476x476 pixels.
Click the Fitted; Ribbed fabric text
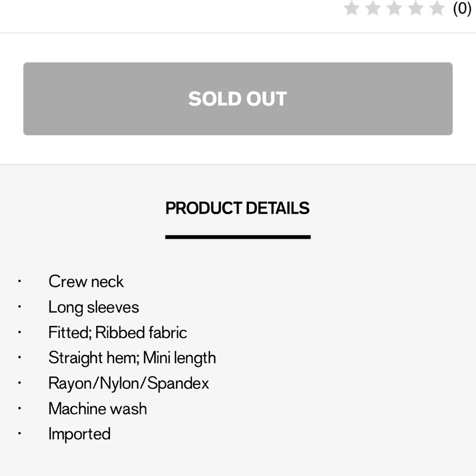coord(118,333)
